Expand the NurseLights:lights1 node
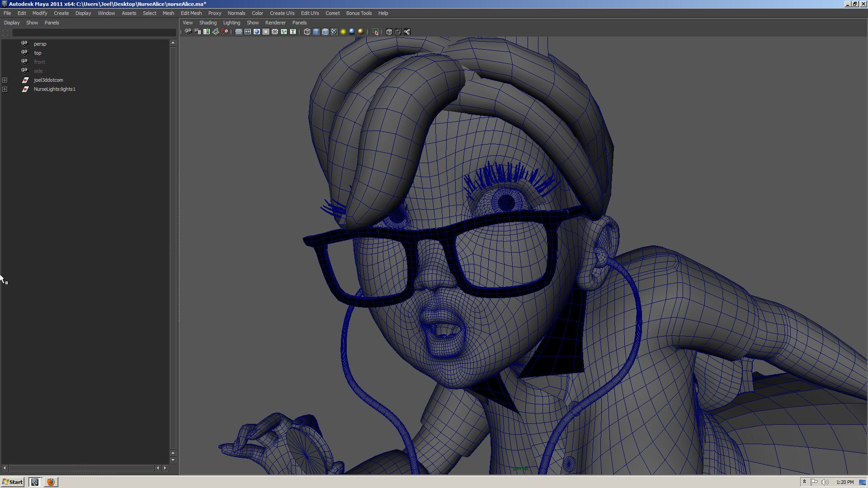The width and height of the screenshot is (868, 488). click(5, 89)
